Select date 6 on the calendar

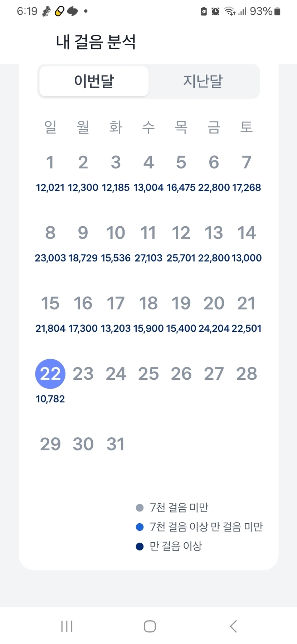pos(214,163)
